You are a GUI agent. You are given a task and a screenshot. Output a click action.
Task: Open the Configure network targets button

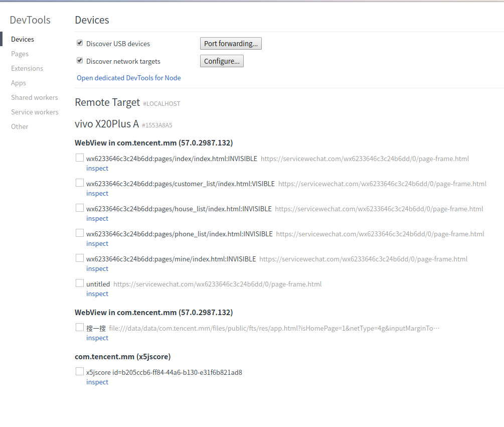point(222,61)
